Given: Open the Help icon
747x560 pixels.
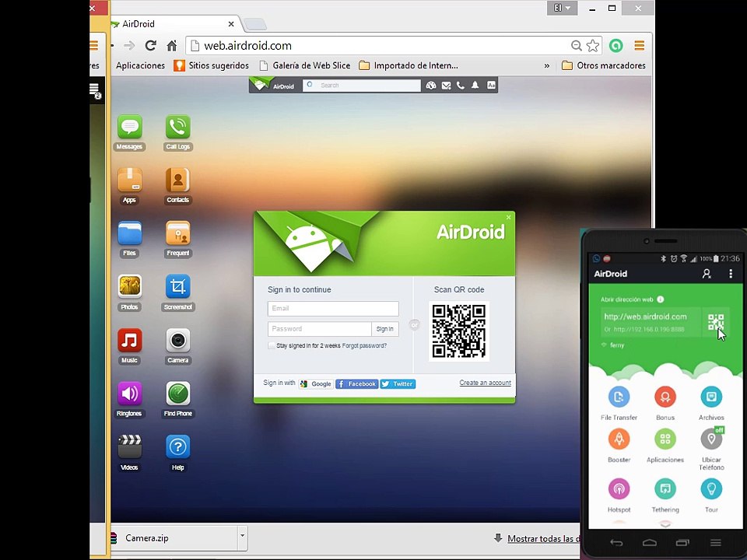Looking at the screenshot, I should [x=177, y=447].
